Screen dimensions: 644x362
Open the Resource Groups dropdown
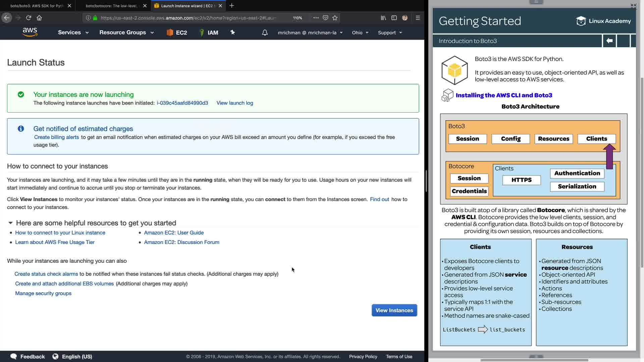coord(126,33)
